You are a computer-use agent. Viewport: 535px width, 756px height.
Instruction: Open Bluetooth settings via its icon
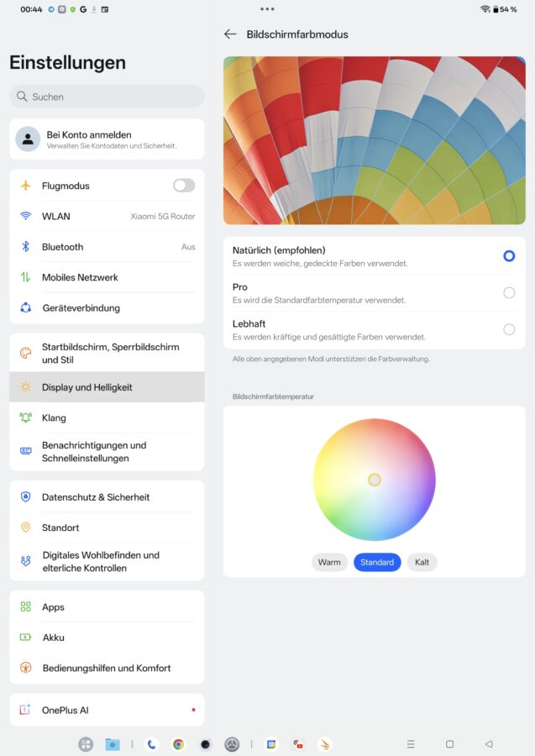pos(25,246)
